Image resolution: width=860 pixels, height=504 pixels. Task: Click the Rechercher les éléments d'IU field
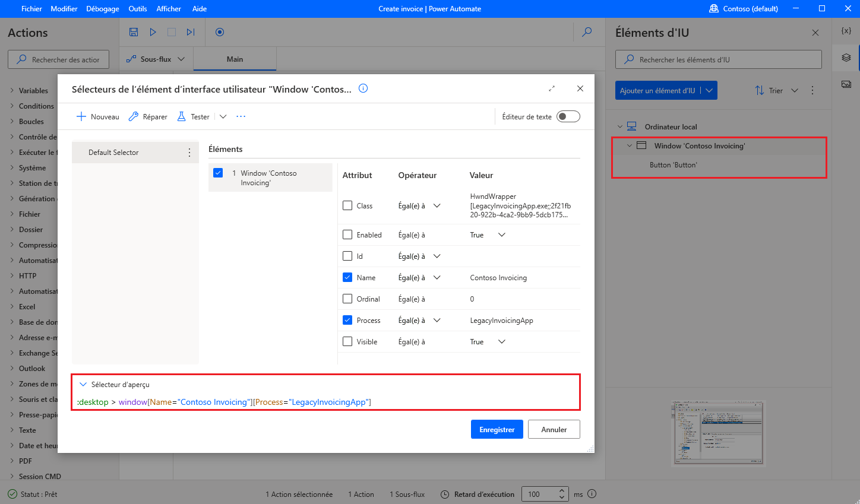(719, 59)
